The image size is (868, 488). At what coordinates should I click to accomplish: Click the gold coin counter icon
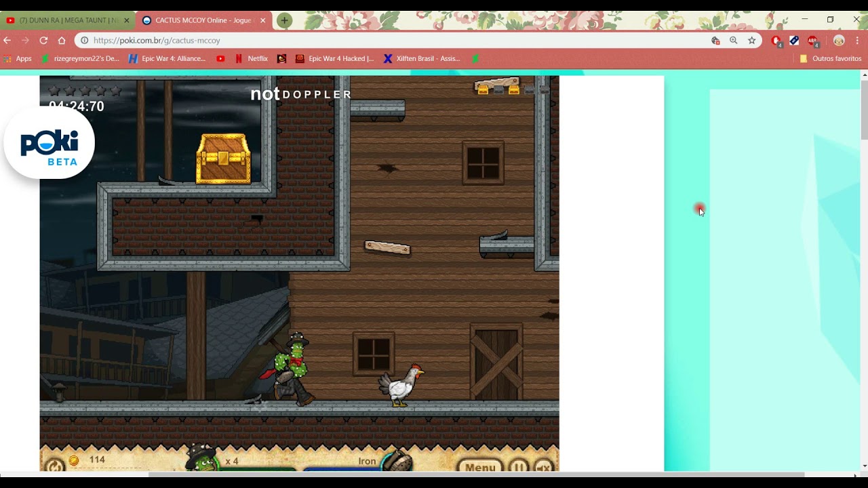(x=74, y=460)
